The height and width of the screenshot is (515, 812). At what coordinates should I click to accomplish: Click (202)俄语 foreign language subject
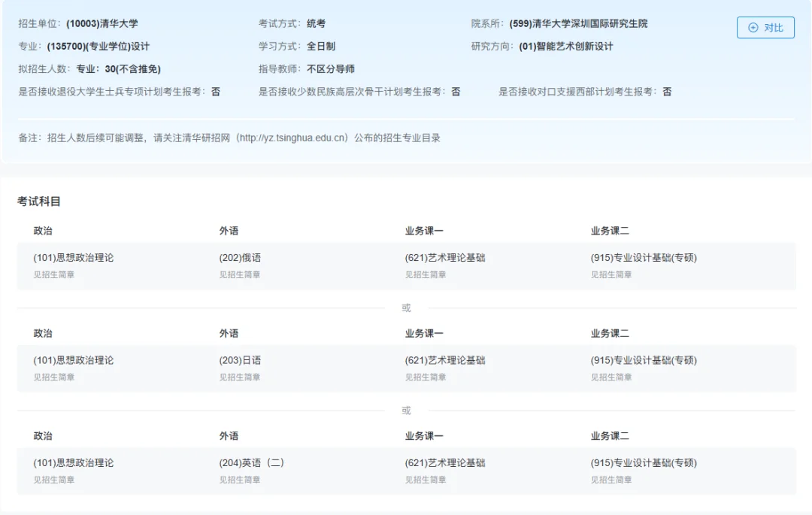(240, 258)
